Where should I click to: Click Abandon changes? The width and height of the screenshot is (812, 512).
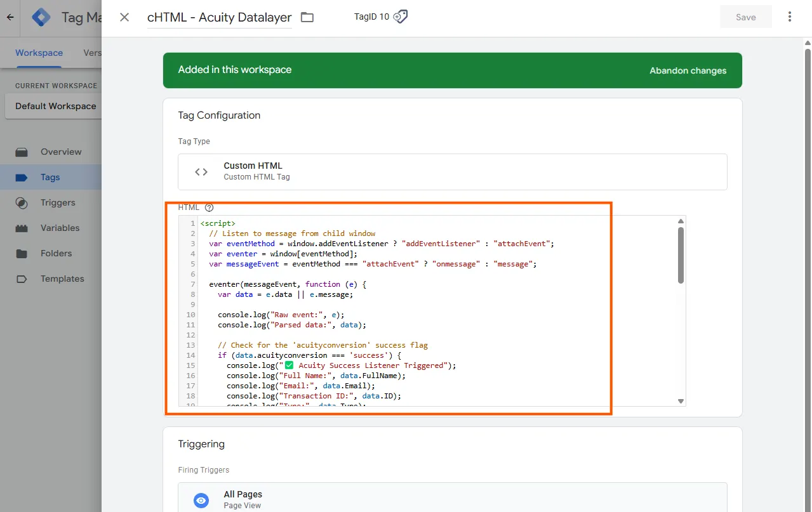pos(688,70)
